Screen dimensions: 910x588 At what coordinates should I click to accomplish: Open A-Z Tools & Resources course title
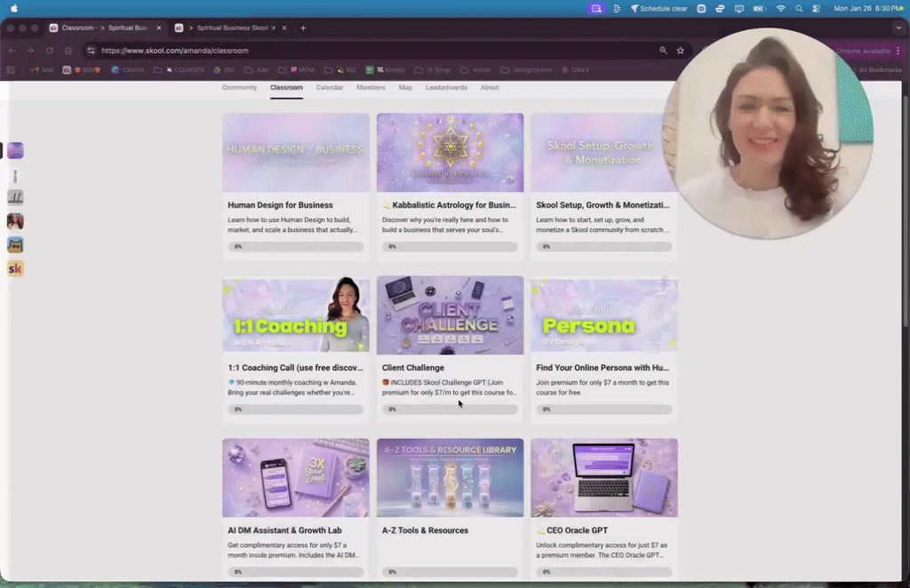[425, 530]
